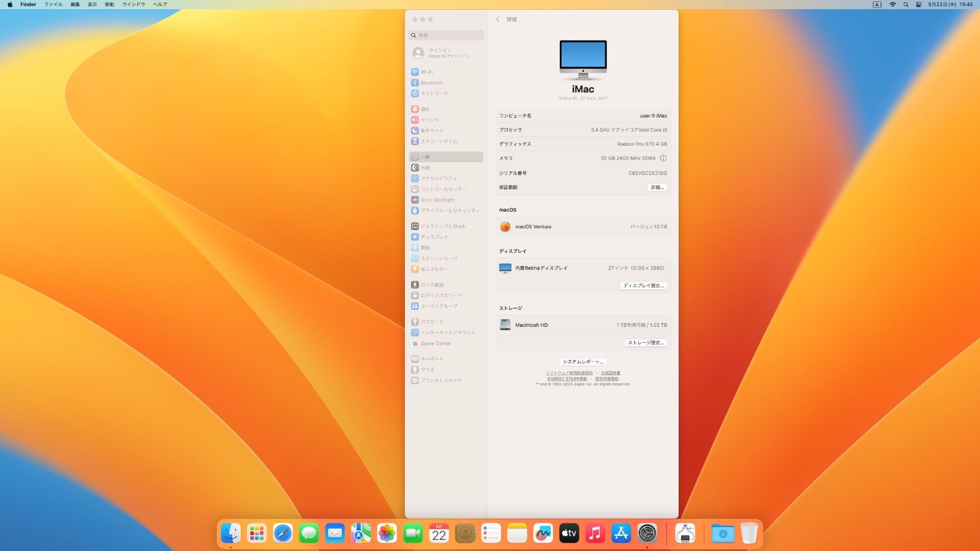Open ENERGY STAR準拠 link

567,378
